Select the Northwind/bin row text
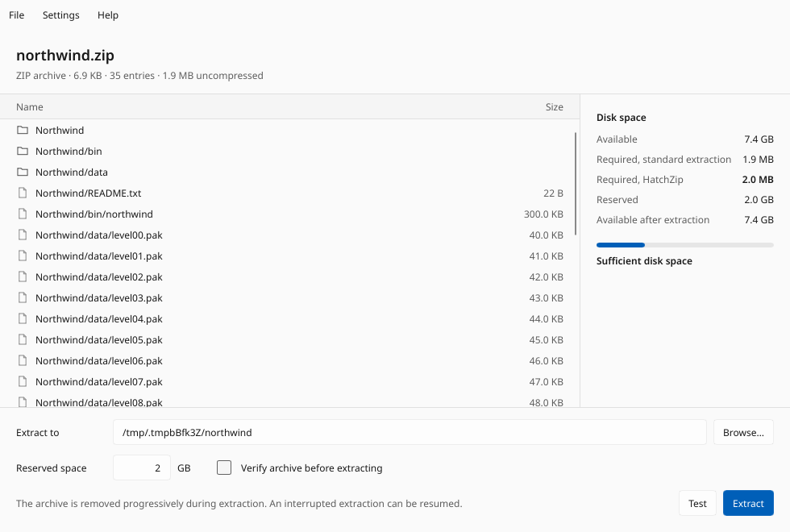This screenshot has height=532, width=790. click(69, 152)
